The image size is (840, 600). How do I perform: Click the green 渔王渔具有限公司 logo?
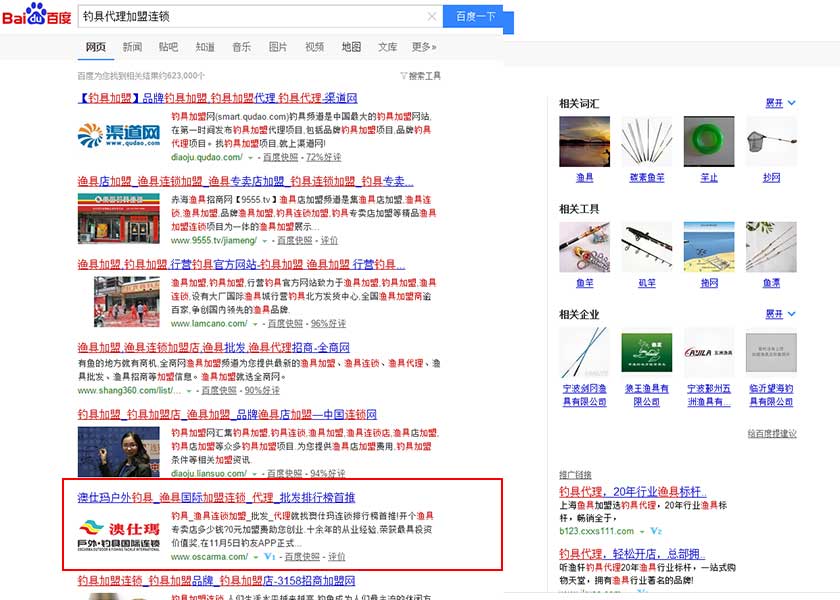click(647, 352)
